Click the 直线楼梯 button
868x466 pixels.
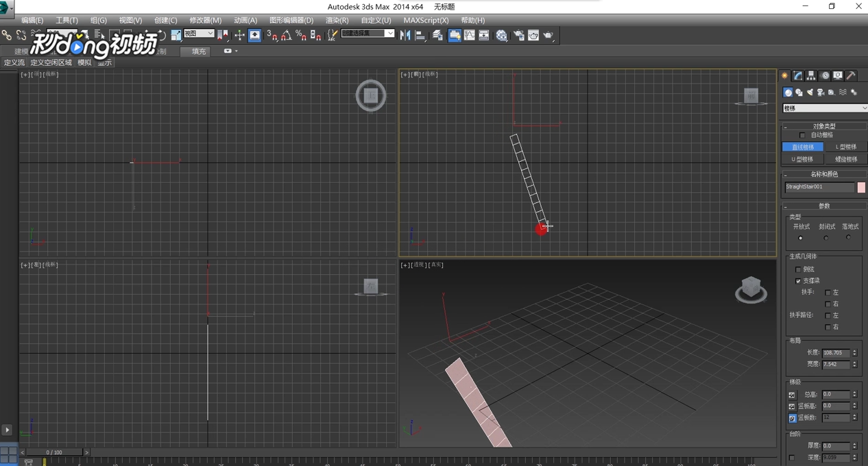803,147
